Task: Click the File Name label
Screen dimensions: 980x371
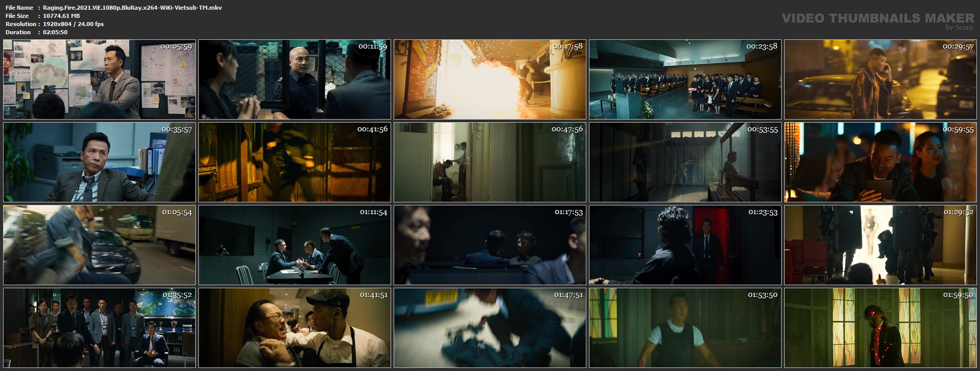Action: click(x=19, y=8)
